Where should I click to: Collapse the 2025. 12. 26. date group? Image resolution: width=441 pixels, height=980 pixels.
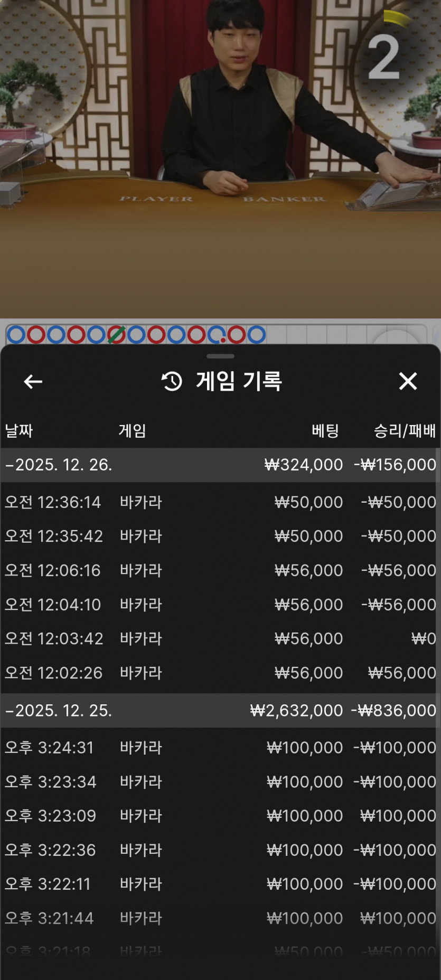coord(220,465)
